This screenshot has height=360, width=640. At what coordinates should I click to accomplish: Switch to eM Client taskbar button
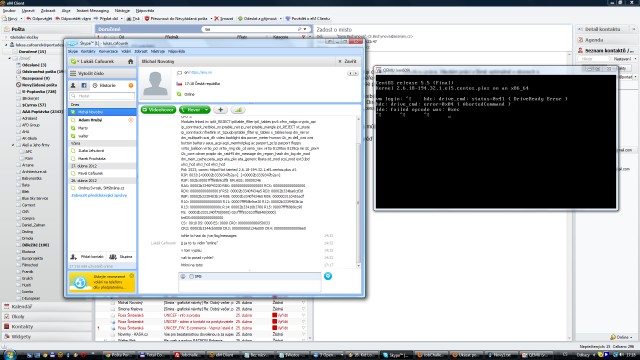[x=223, y=355]
